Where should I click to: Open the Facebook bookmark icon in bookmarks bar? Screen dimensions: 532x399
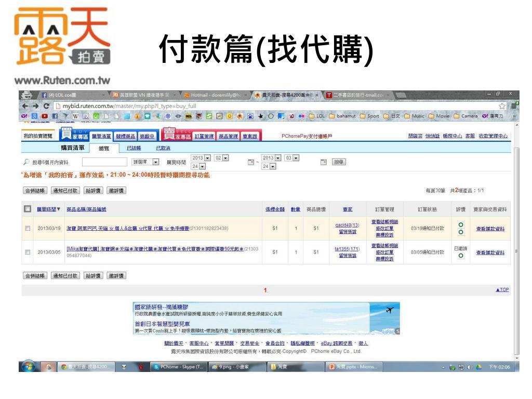pyautogui.click(x=55, y=116)
